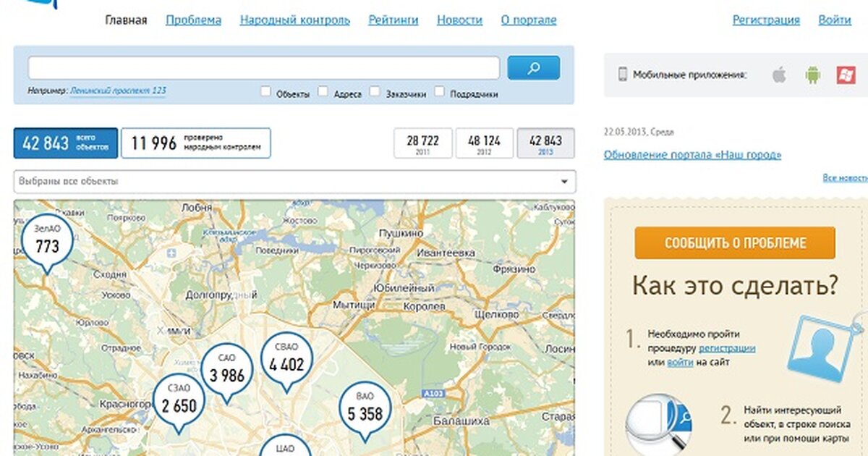The width and height of the screenshot is (868, 456).
Task: Check the Подрядчики checkbox
Action: click(439, 92)
